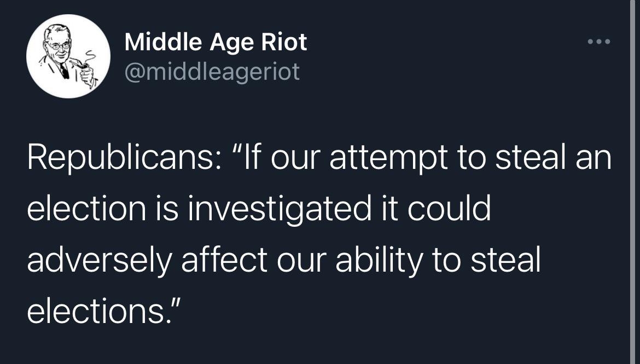Screen dimensions: 640x364
Task: Click the middle dot of the ellipsis menu
Action: pyautogui.click(x=599, y=42)
